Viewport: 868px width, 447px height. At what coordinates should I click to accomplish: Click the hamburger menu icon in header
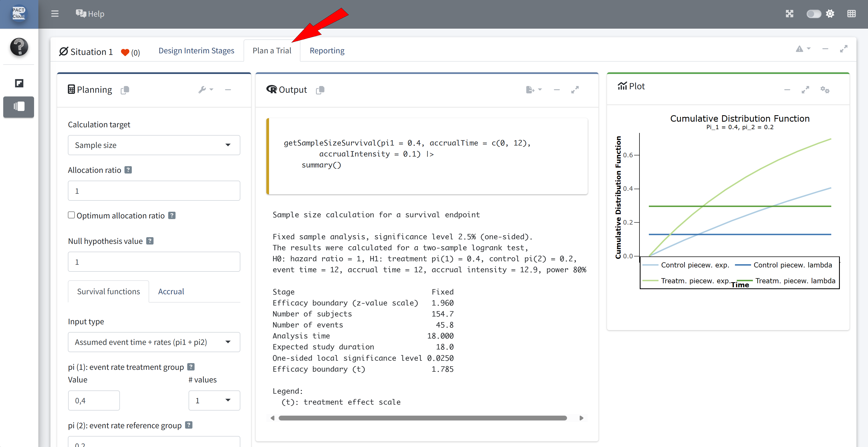point(55,14)
